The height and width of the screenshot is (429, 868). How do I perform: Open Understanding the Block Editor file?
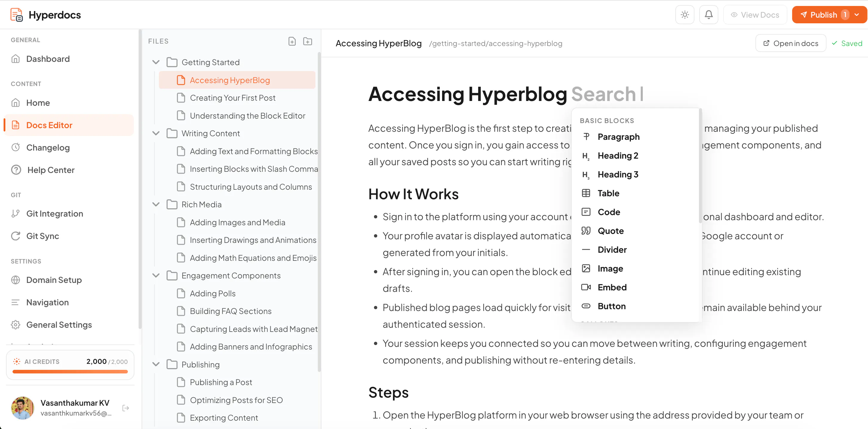(237, 116)
